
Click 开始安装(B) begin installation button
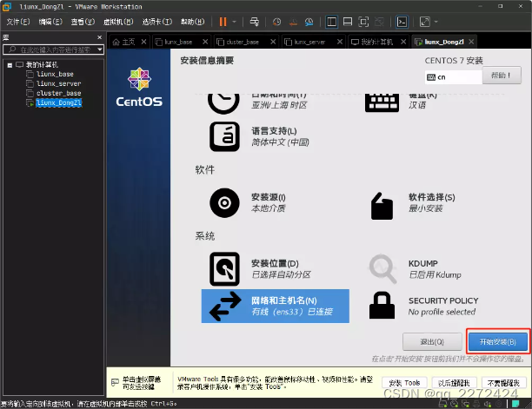pyautogui.click(x=498, y=341)
